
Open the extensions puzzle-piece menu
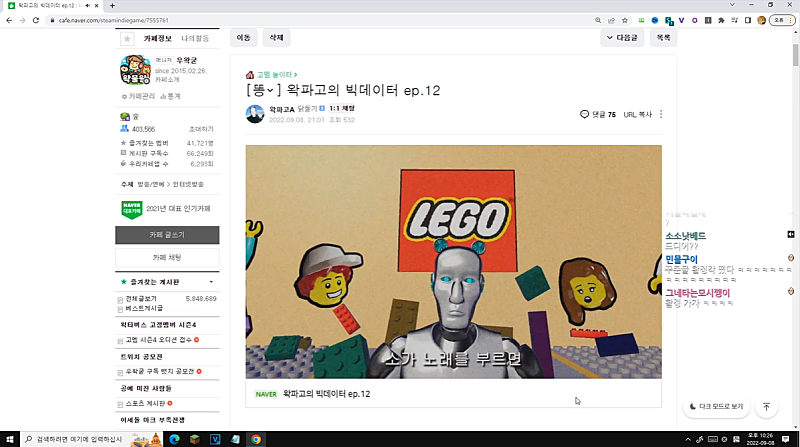pos(721,20)
